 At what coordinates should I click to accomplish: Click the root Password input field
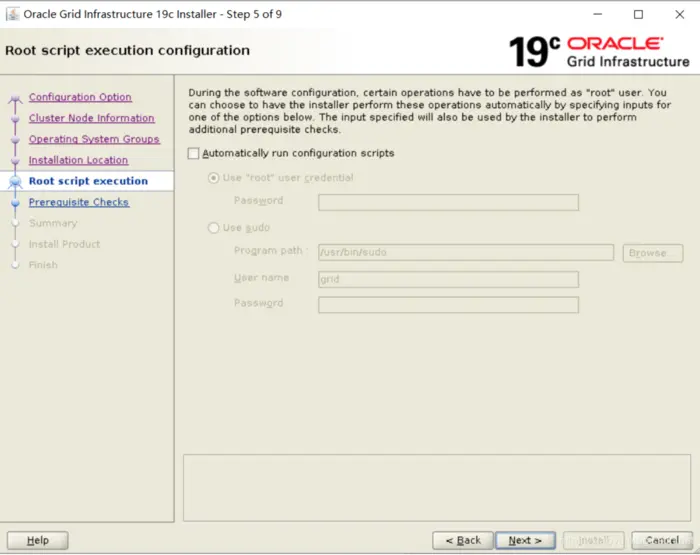pos(448,203)
